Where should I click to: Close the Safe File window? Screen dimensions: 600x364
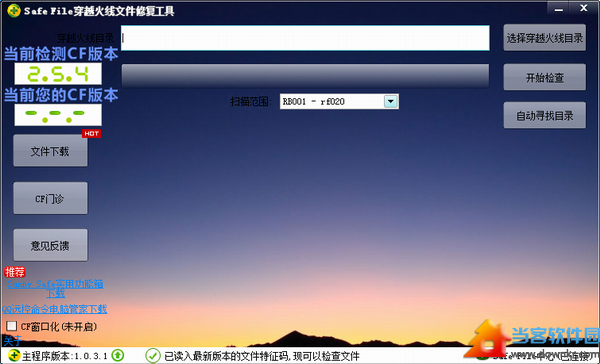[584, 8]
